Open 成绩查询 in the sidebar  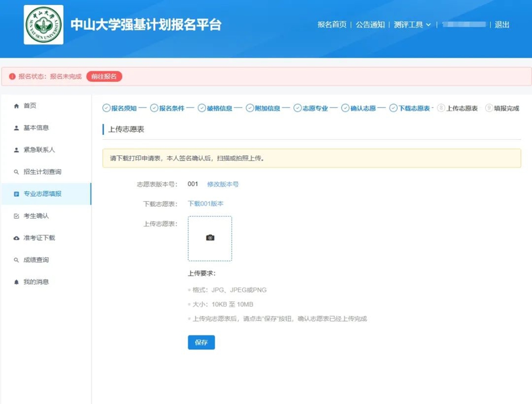click(36, 260)
